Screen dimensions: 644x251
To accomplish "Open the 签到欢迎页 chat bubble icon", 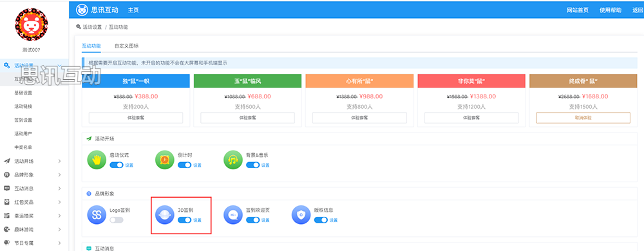I will coord(233,215).
